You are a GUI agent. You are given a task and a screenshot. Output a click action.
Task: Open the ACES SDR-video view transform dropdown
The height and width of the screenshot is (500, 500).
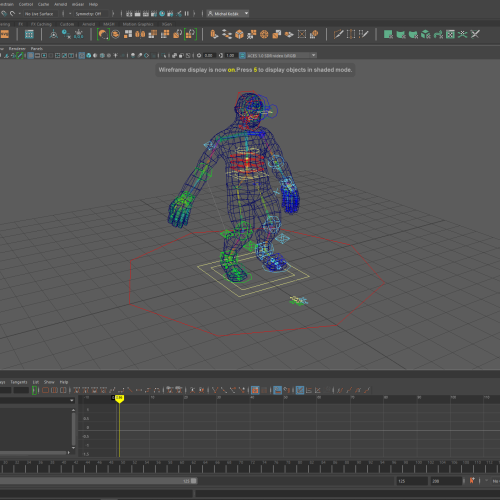(281, 55)
